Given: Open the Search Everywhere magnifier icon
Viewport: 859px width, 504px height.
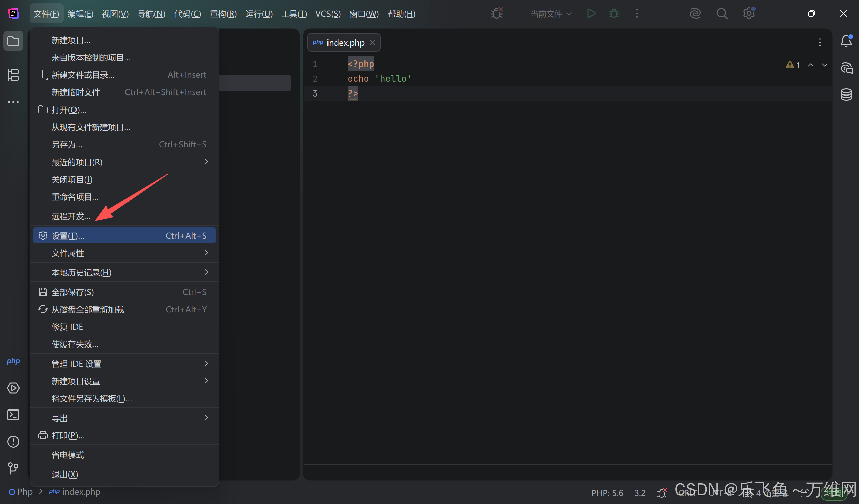Looking at the screenshot, I should (722, 14).
